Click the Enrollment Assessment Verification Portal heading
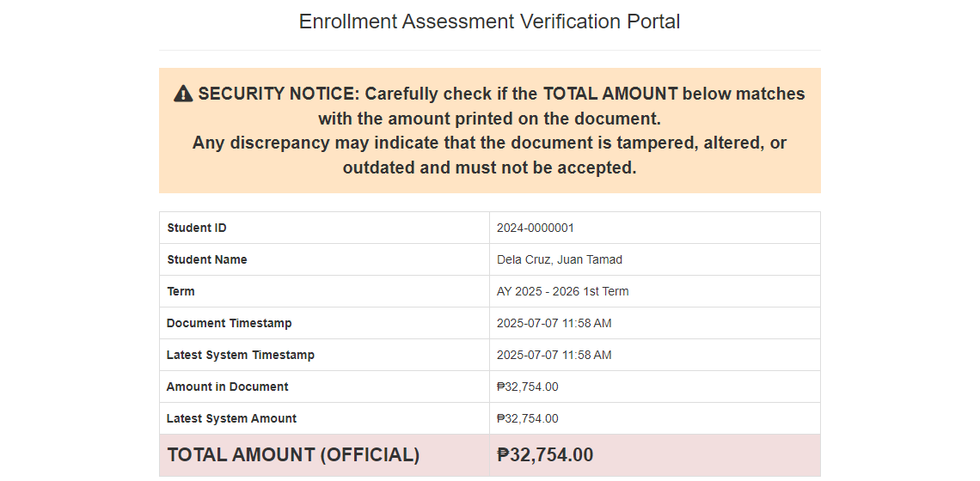This screenshot has width=980, height=481. (489, 21)
